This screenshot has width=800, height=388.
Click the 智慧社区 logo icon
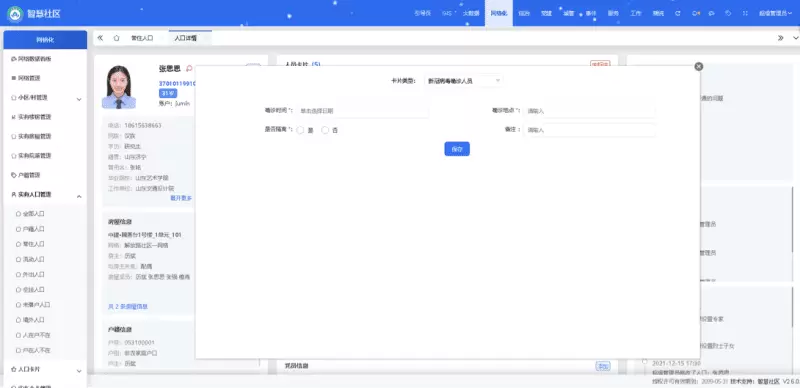(15, 14)
